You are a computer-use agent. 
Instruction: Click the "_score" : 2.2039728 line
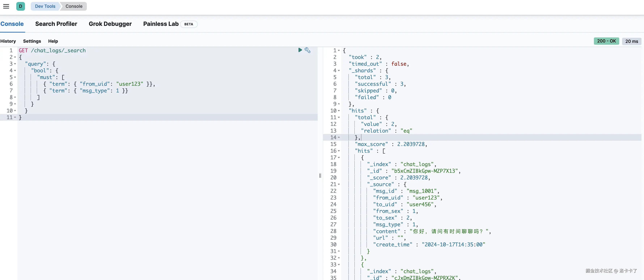pos(399,178)
